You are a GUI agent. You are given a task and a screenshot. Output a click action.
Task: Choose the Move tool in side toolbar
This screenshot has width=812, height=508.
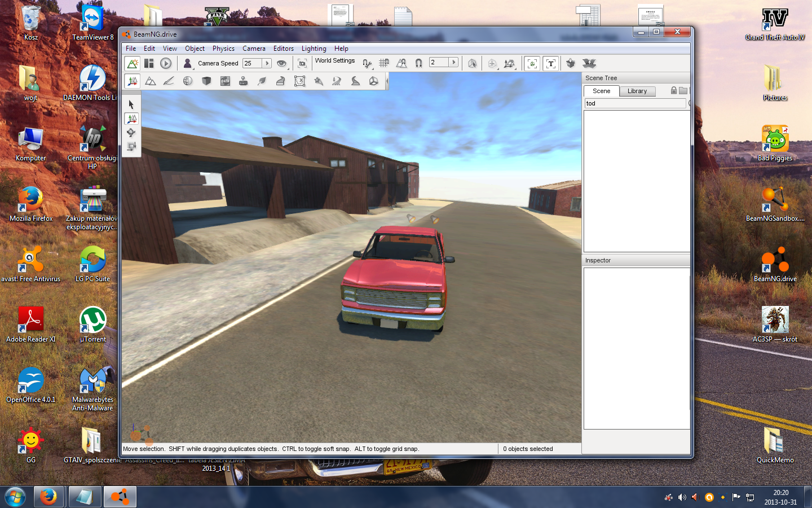131,119
